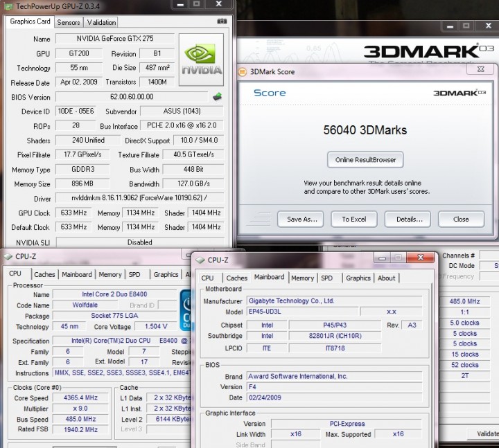Select CPU tab in front CPU-Z window

207,278
